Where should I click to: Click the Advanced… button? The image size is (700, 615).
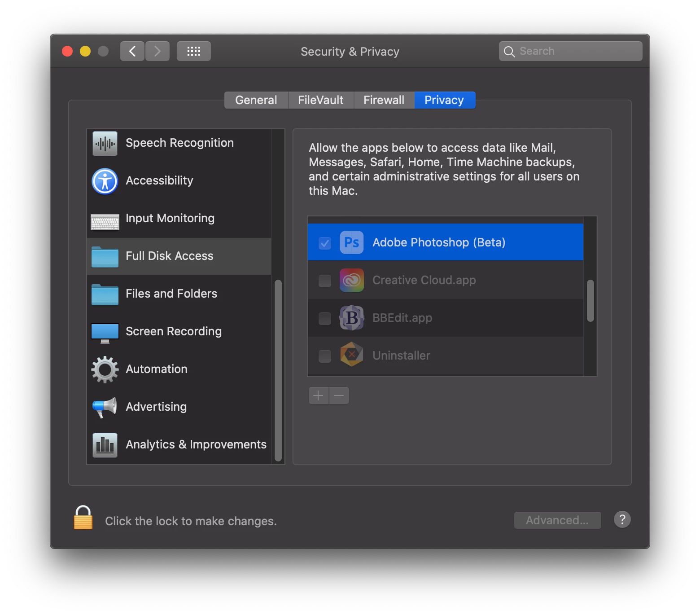tap(557, 520)
